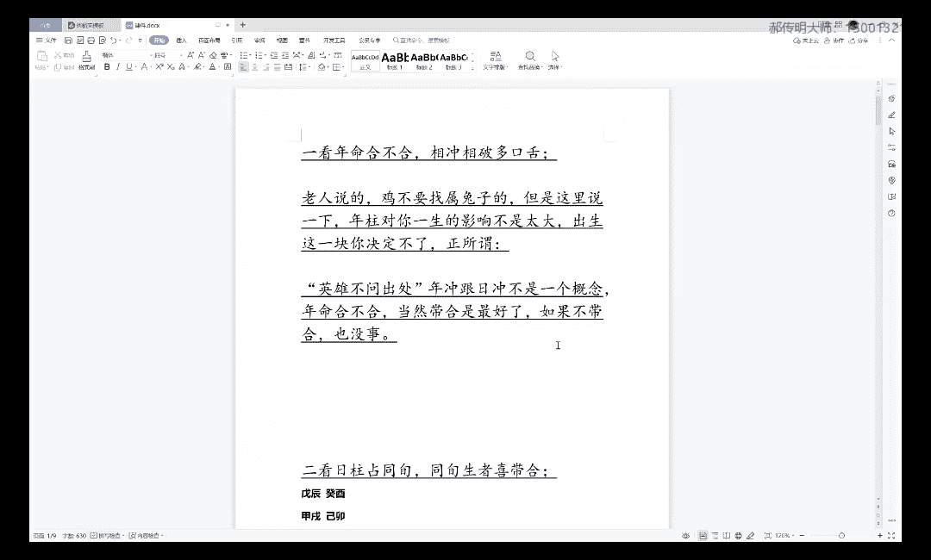Click the new tab plus button
The width and height of the screenshot is (931, 560).
click(243, 25)
